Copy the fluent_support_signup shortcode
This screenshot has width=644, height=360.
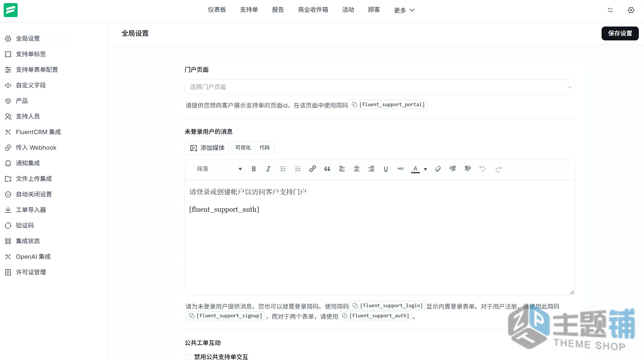(x=226, y=316)
